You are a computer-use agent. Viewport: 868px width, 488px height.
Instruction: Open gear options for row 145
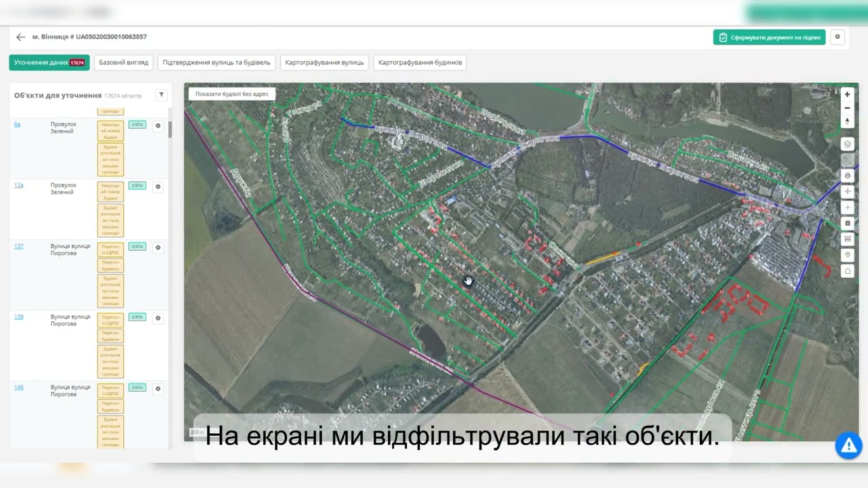coord(158,388)
